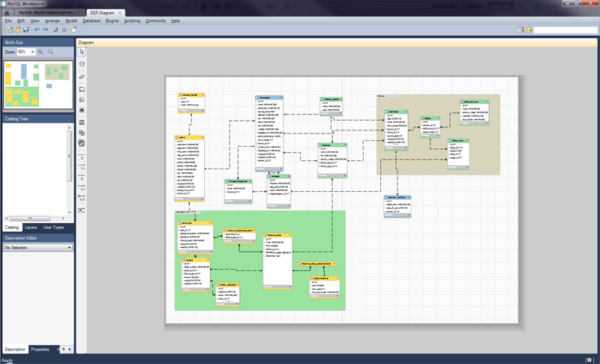Click the undo arrow in toolbar
The height and width of the screenshot is (364, 600).
37,30
